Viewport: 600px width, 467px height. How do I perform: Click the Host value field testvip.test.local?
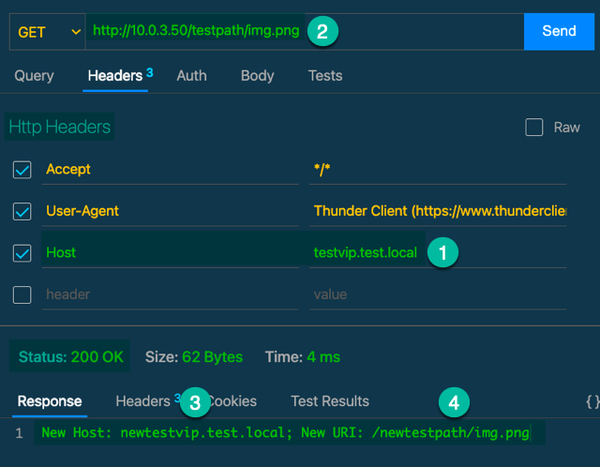365,253
